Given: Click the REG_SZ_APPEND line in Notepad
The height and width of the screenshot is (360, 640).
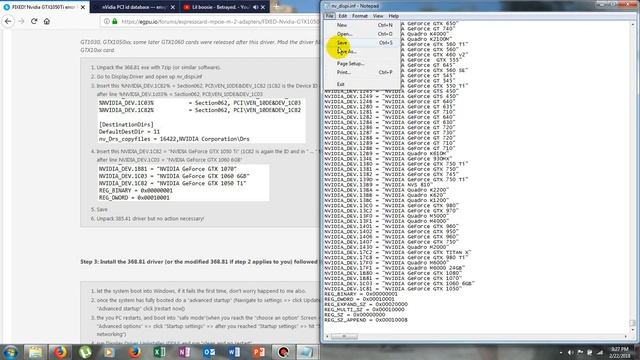Looking at the screenshot, I should (366, 320).
